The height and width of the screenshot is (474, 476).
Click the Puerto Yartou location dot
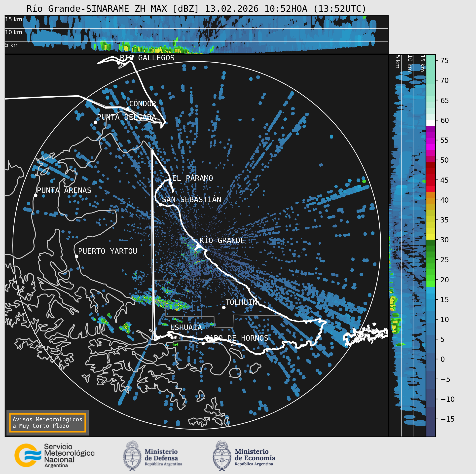(76, 256)
